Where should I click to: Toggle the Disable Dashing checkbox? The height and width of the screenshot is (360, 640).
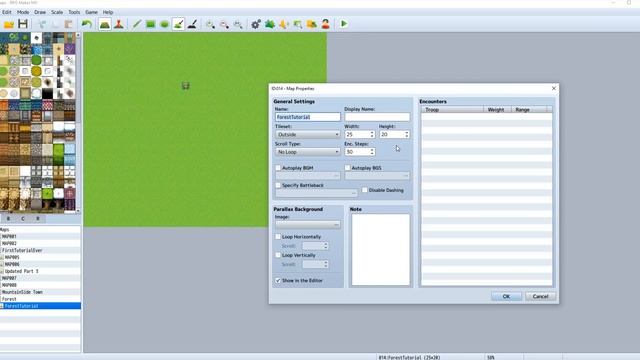click(364, 190)
